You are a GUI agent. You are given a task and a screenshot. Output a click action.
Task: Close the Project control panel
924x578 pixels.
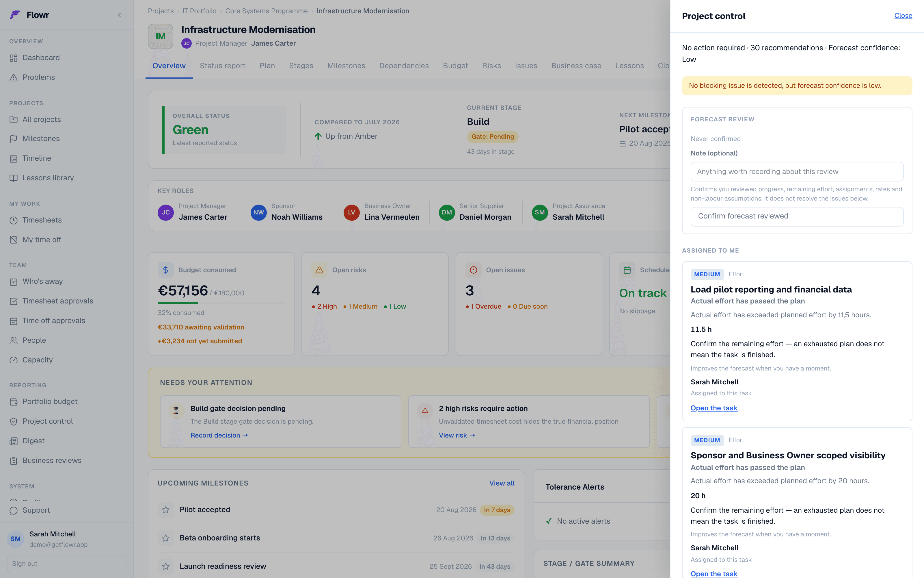point(903,16)
